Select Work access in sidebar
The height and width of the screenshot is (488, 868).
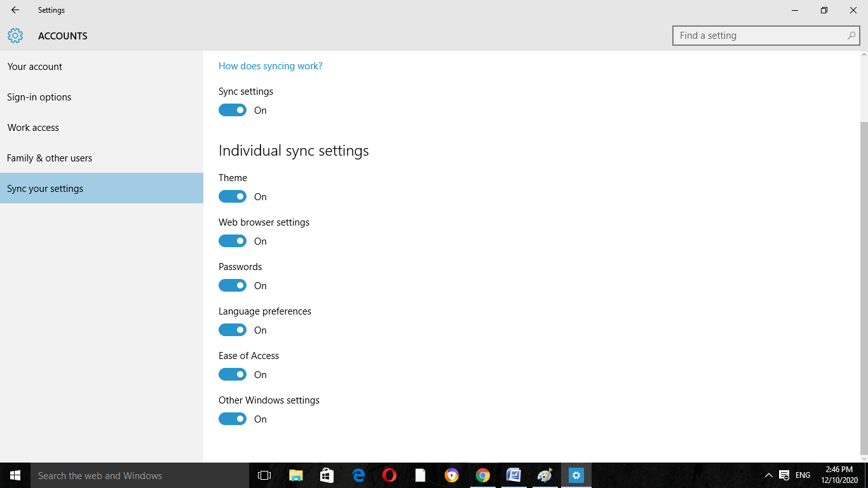(102, 127)
